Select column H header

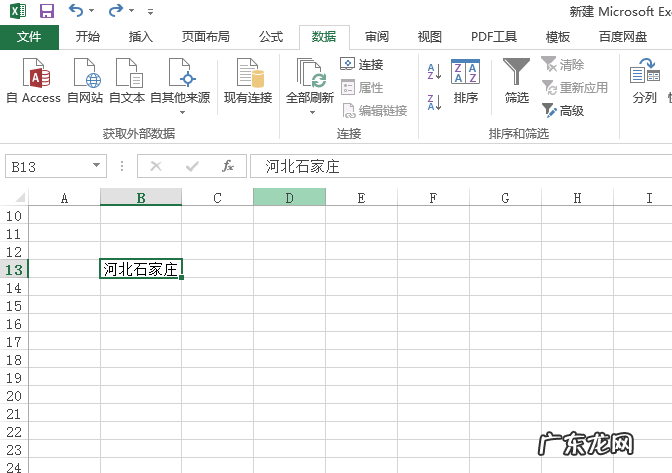(x=577, y=198)
